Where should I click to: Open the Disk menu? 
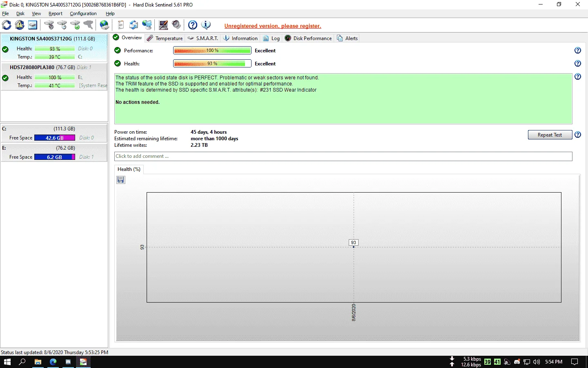pyautogui.click(x=20, y=13)
